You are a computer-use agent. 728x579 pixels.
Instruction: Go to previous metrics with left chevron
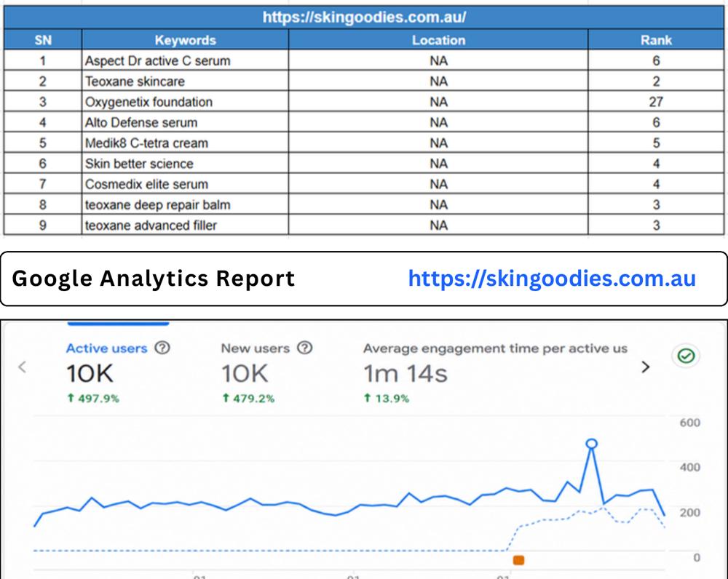pyautogui.click(x=22, y=367)
